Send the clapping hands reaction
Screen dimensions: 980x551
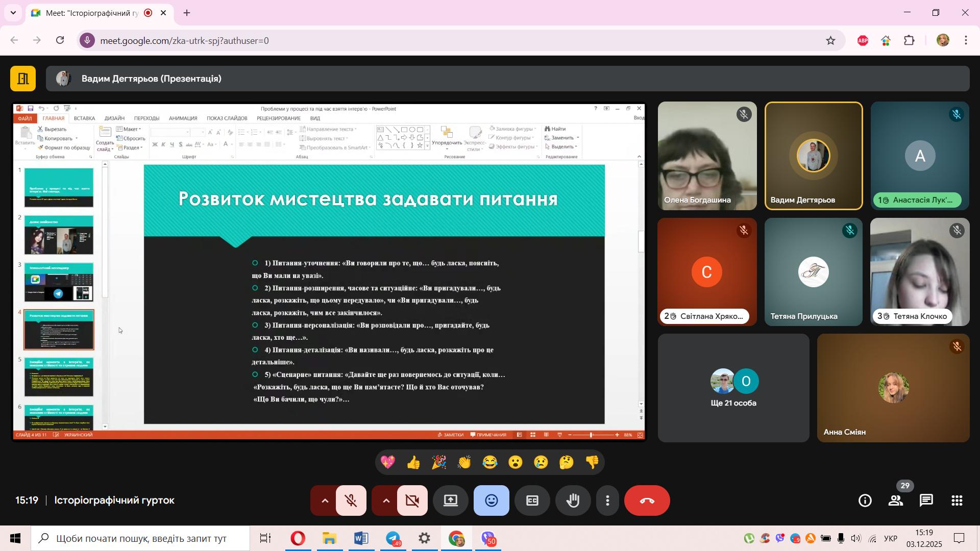(x=464, y=463)
